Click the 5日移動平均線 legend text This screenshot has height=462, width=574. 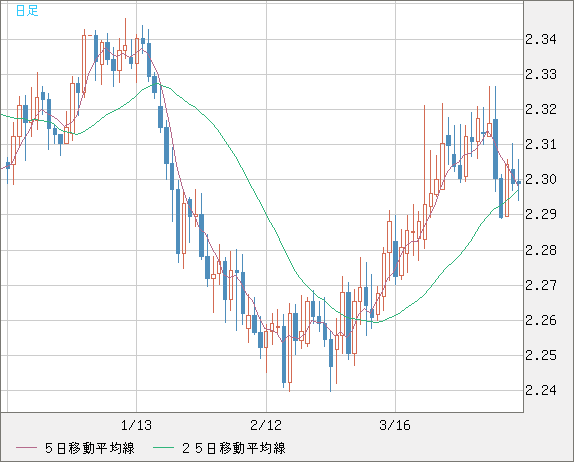click(x=90, y=448)
